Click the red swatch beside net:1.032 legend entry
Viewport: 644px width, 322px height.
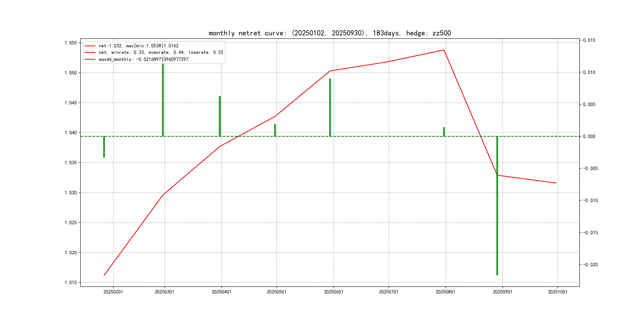[x=90, y=46]
